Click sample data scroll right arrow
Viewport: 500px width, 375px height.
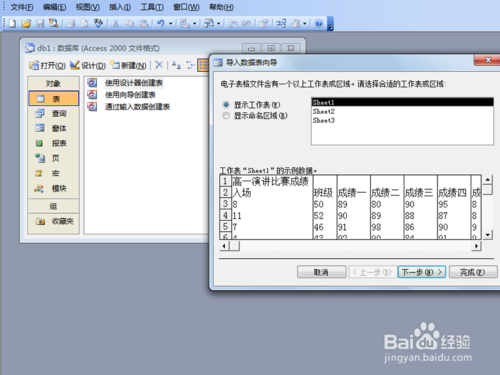click(x=477, y=246)
